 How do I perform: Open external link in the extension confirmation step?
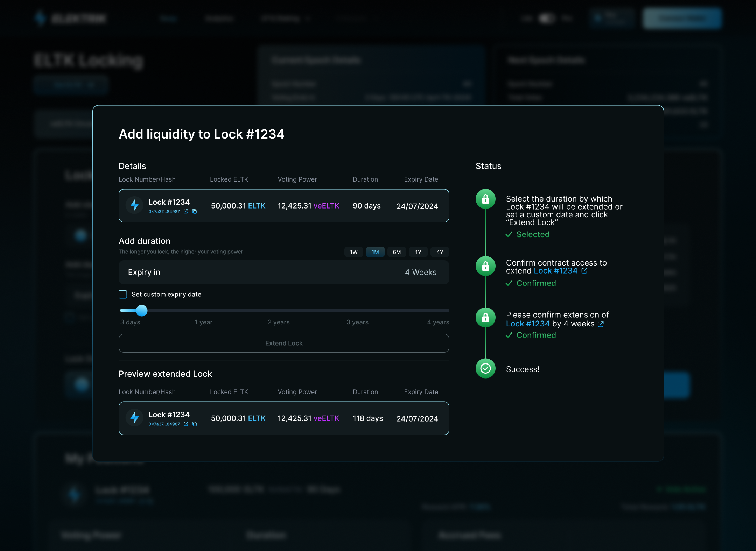pyautogui.click(x=601, y=324)
